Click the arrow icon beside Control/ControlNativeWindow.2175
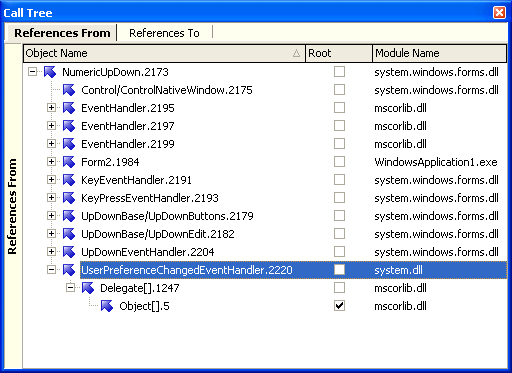The height and width of the screenshot is (373, 512). [x=69, y=90]
